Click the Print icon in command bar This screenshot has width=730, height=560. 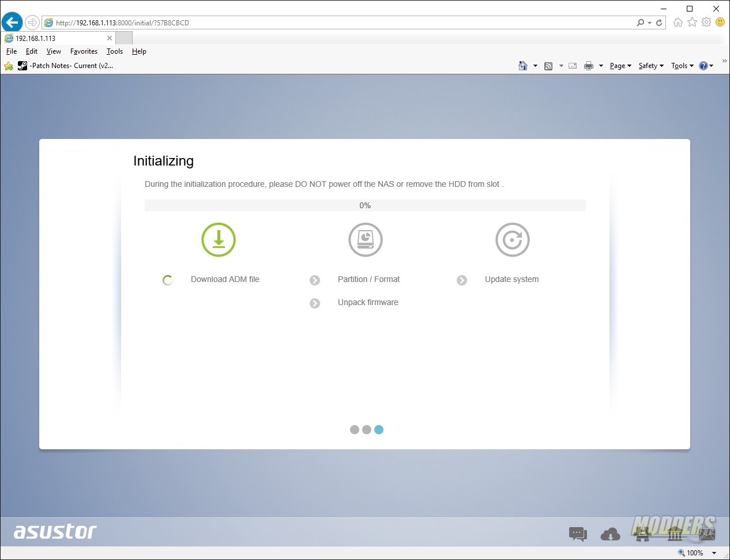[589, 66]
